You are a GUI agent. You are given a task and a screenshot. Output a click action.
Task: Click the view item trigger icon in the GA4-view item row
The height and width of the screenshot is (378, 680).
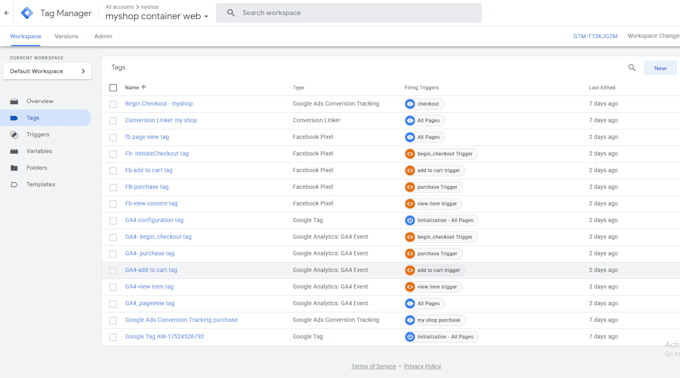pyautogui.click(x=410, y=287)
